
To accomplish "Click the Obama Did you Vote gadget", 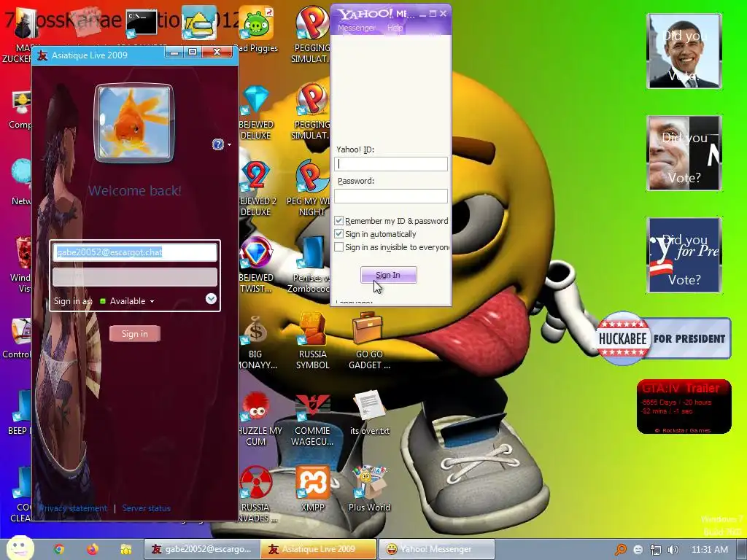I will [684, 51].
